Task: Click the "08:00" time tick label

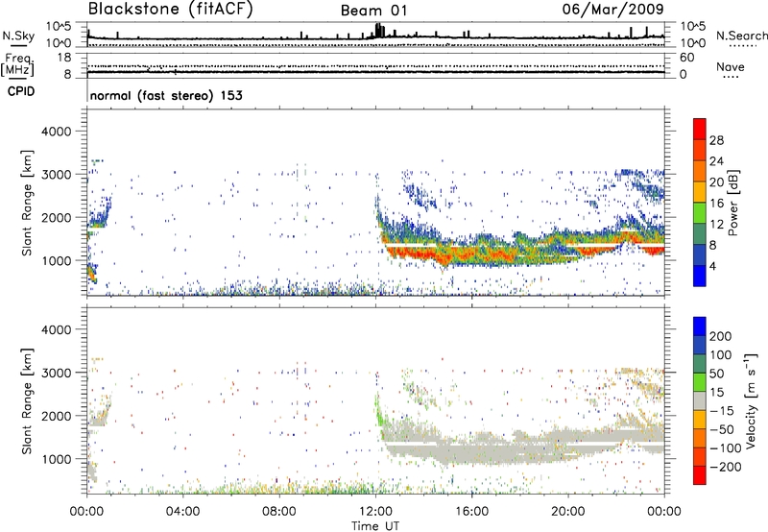Action: coord(278,512)
